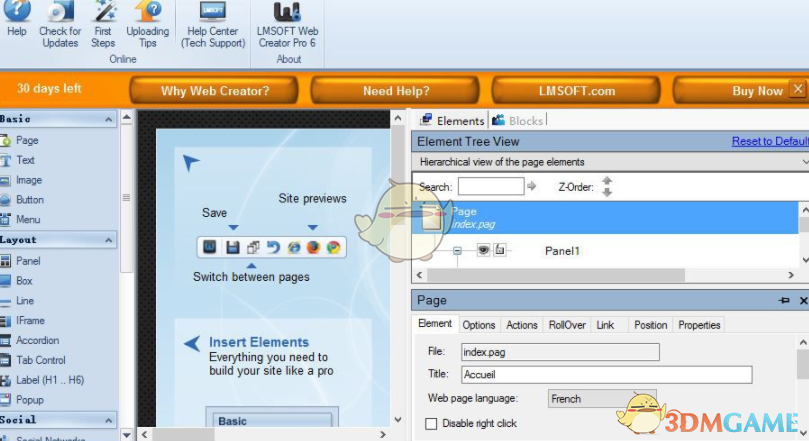
Task: Select the Button element tool
Action: point(23,200)
